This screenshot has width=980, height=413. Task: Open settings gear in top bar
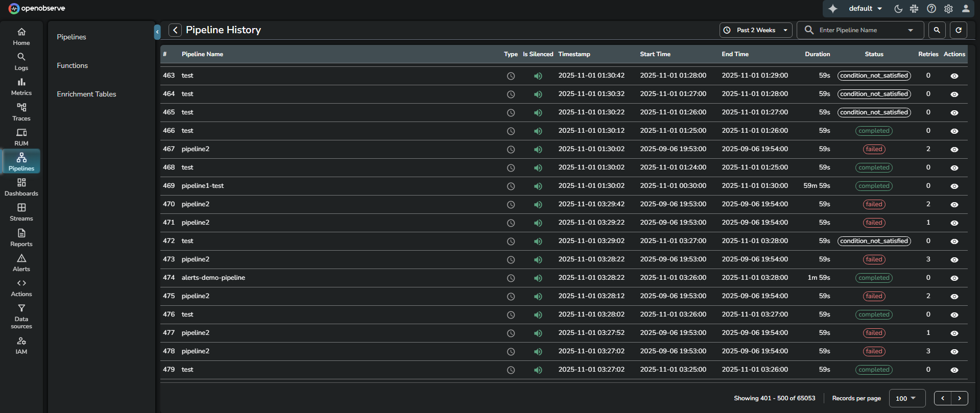948,9
